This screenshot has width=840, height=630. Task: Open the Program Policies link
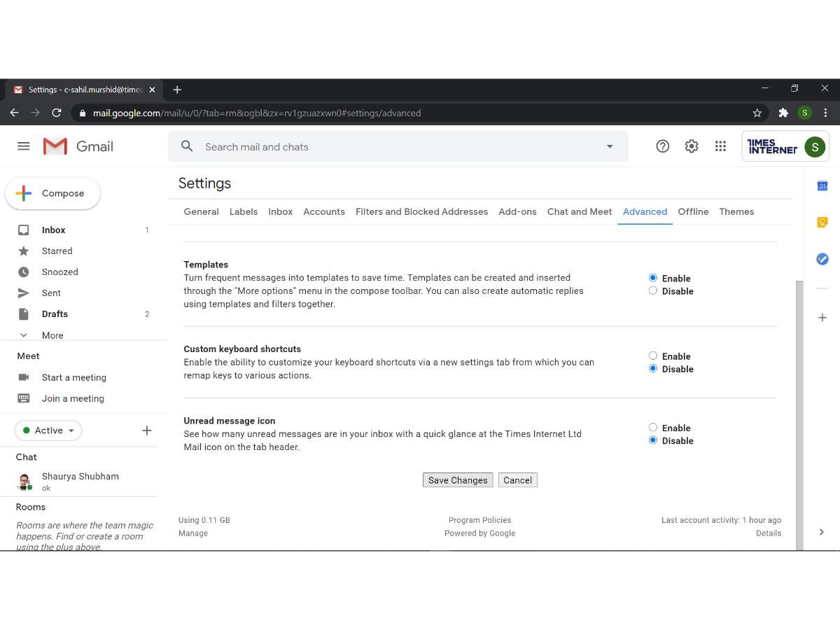[x=479, y=520]
